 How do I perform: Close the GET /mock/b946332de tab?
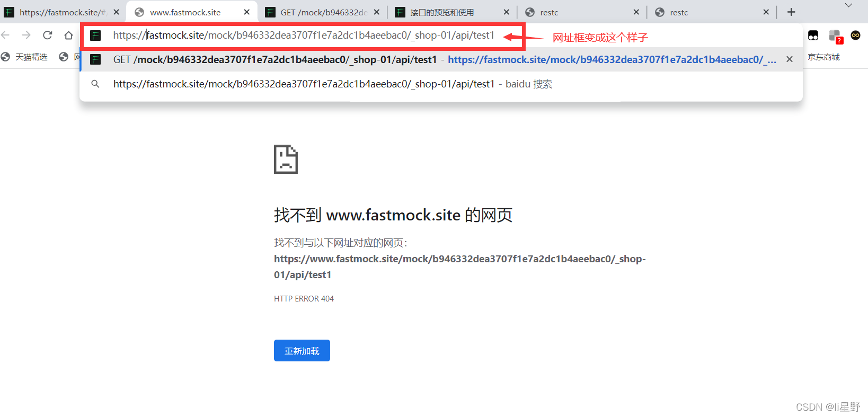[x=377, y=12]
